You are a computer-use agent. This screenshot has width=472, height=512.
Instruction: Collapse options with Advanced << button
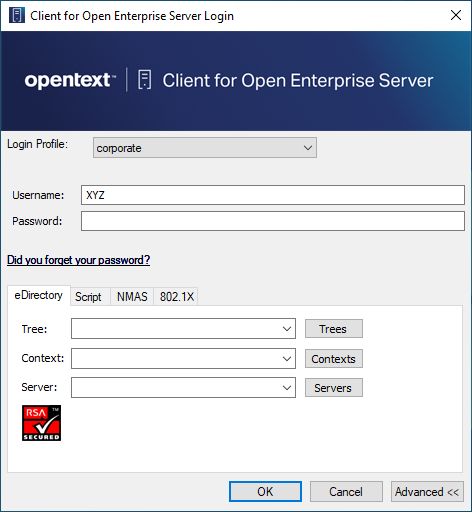tap(427, 491)
